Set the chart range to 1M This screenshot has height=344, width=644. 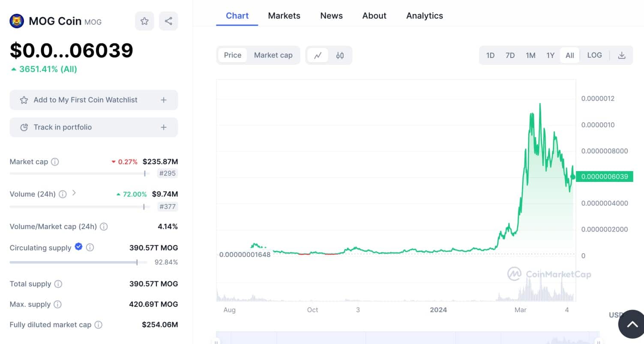click(530, 55)
